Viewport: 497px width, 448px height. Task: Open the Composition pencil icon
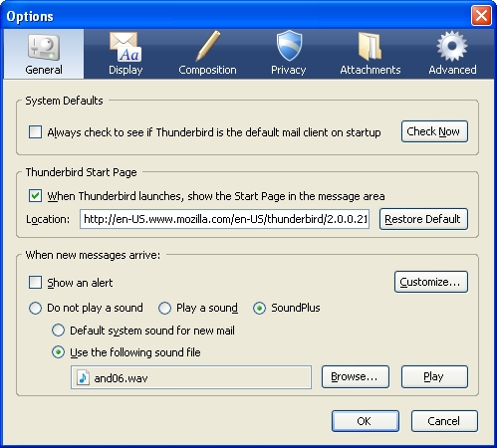click(x=208, y=46)
